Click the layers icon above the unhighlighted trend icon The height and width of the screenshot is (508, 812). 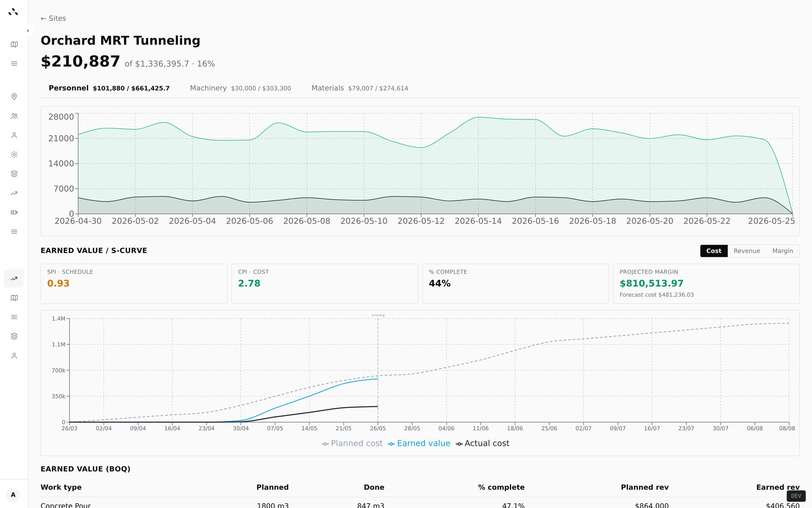coord(14,174)
